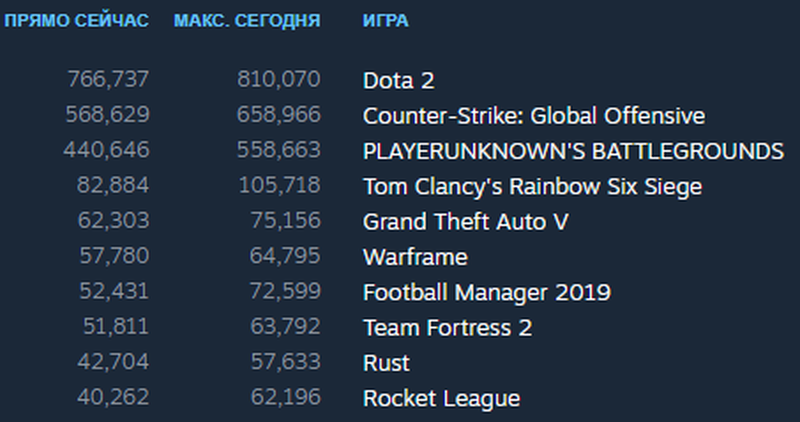Open the Rust game link
Screen dimensions: 800x422
tap(386, 363)
